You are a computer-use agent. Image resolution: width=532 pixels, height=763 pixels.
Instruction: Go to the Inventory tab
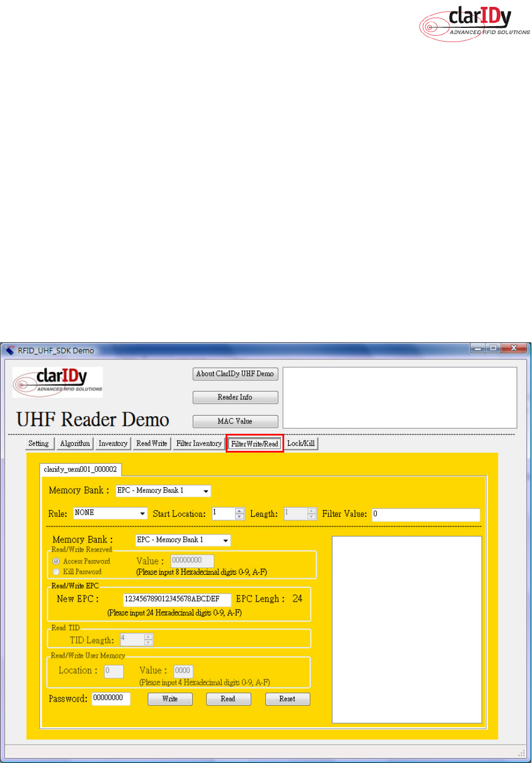(113, 443)
